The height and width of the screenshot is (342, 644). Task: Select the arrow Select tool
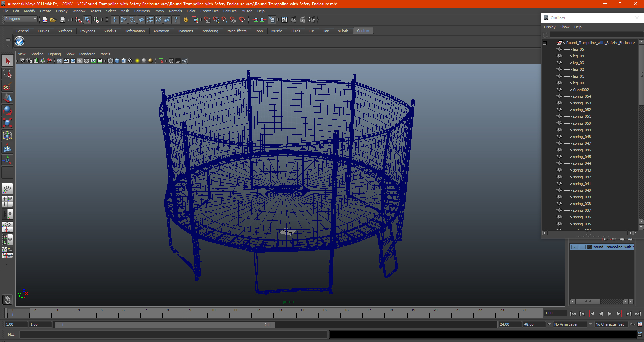coord(7,61)
